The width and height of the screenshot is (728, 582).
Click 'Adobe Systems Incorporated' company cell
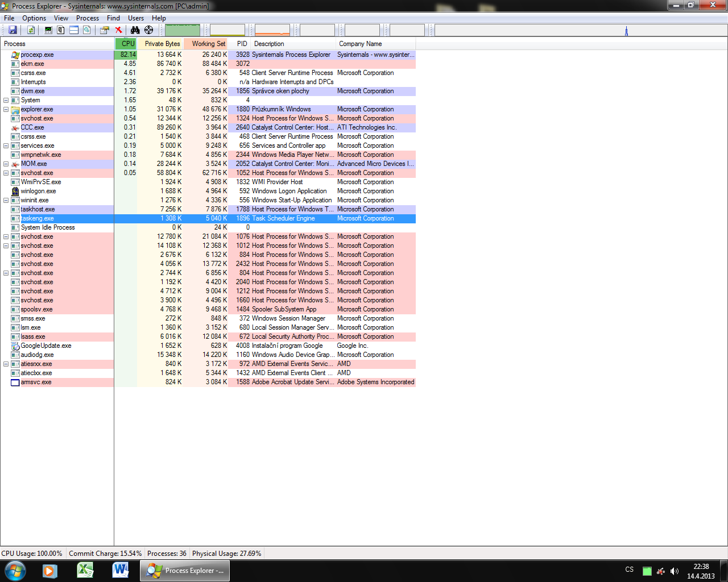(376, 382)
